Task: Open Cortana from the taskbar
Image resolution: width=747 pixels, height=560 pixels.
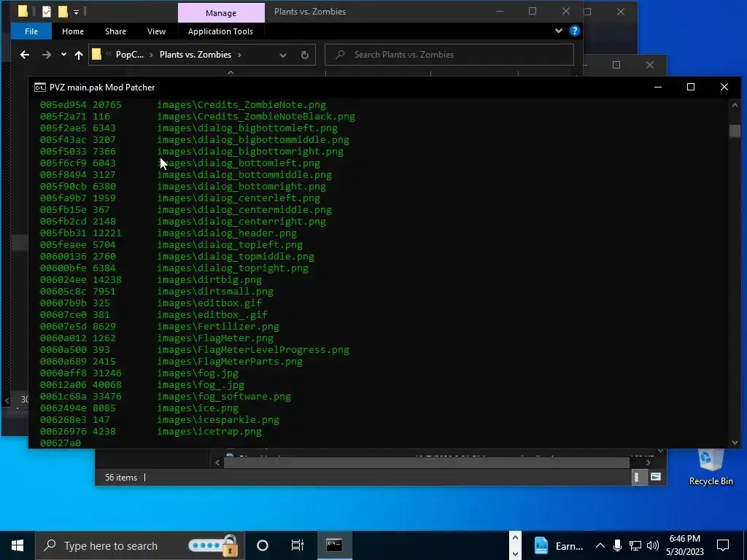Action: pyautogui.click(x=263, y=545)
